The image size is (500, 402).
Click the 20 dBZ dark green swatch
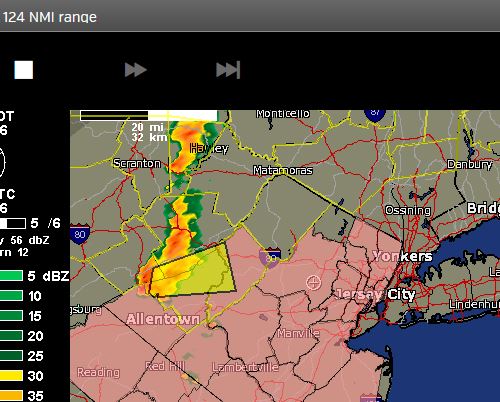[11, 336]
